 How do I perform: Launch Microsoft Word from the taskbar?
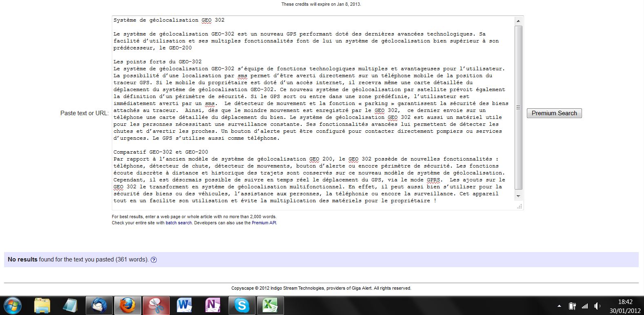tap(184, 306)
